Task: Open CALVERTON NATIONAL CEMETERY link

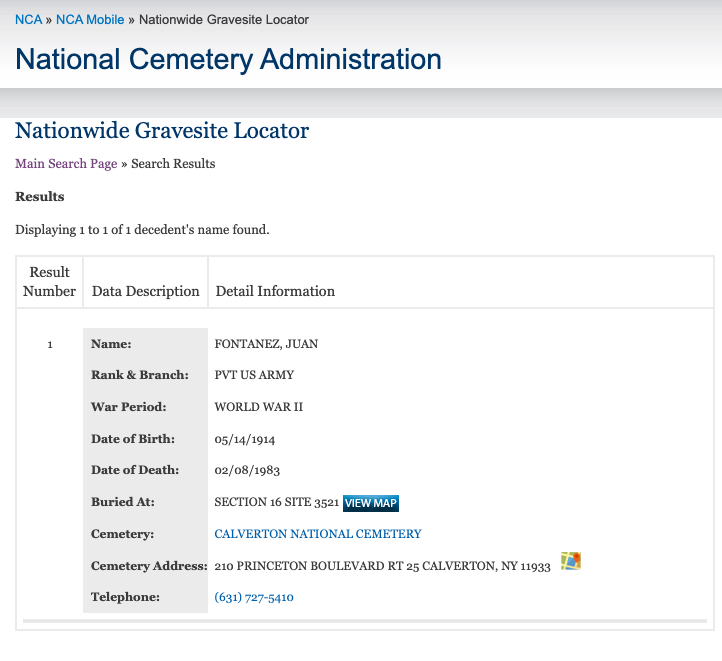Action: point(318,534)
